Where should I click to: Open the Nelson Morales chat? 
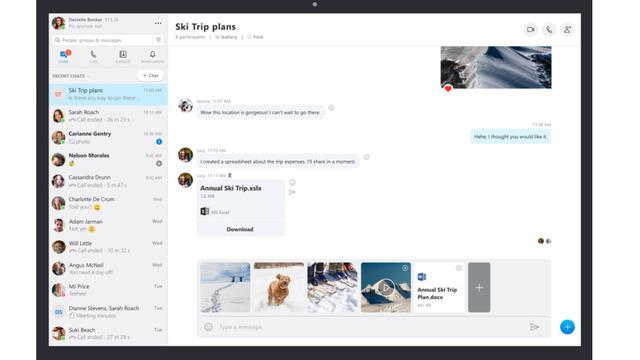[x=108, y=160]
